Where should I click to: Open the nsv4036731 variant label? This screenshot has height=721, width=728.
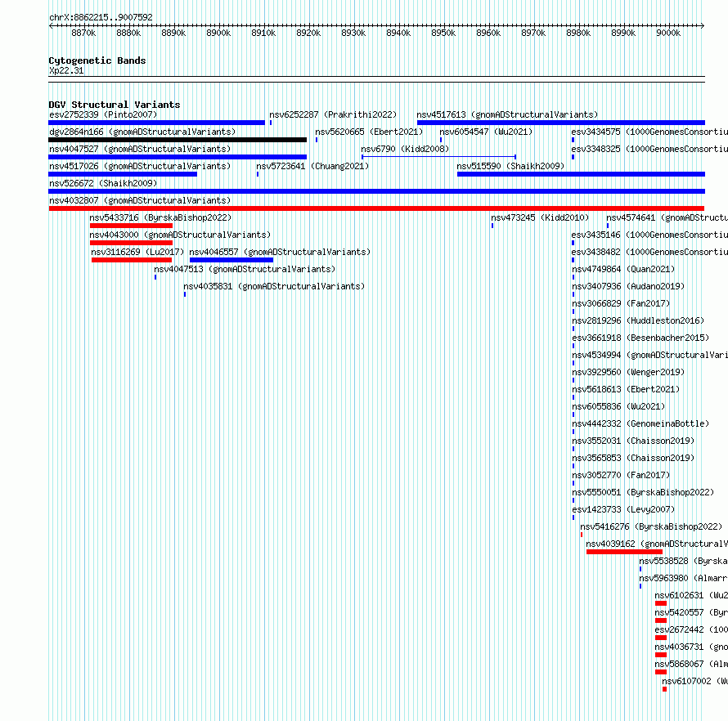(x=691, y=647)
